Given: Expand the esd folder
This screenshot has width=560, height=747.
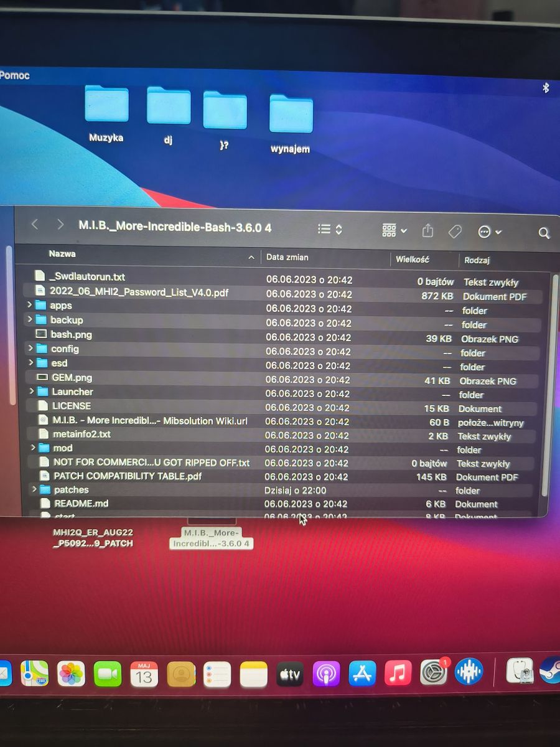Looking at the screenshot, I should click(x=30, y=362).
